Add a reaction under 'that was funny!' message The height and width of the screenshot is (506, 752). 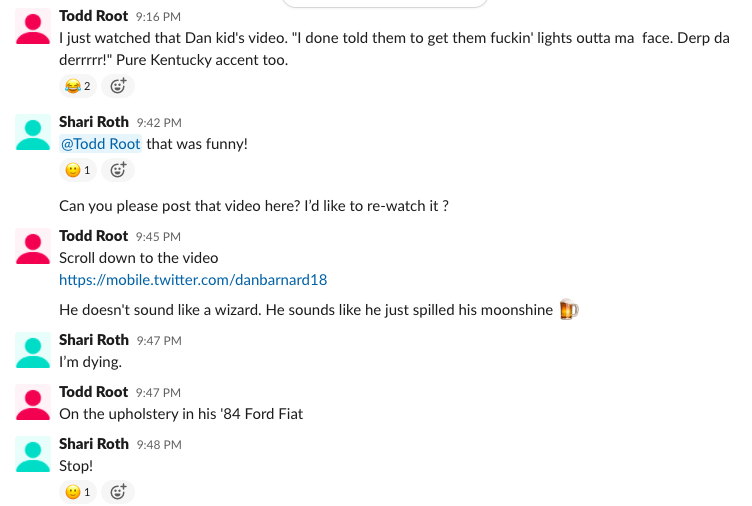point(118,170)
